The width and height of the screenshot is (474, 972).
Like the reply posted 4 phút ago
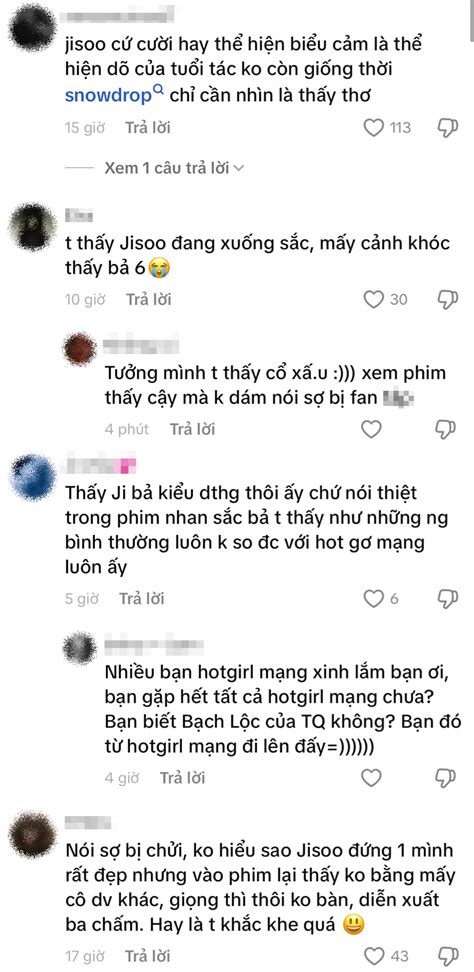click(371, 429)
